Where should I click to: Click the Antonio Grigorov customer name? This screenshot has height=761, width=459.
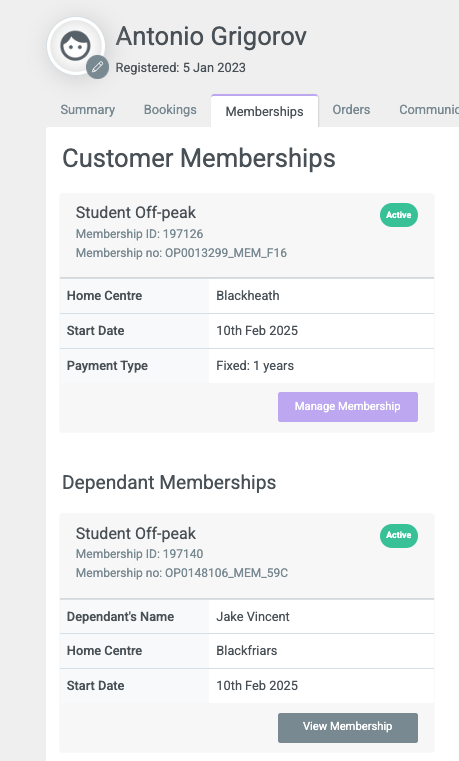click(x=211, y=36)
